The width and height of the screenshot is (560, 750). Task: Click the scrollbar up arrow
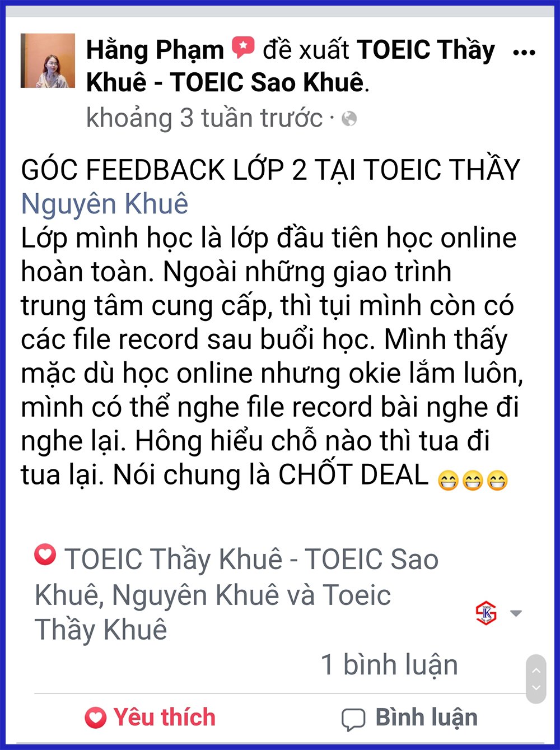click(536, 670)
